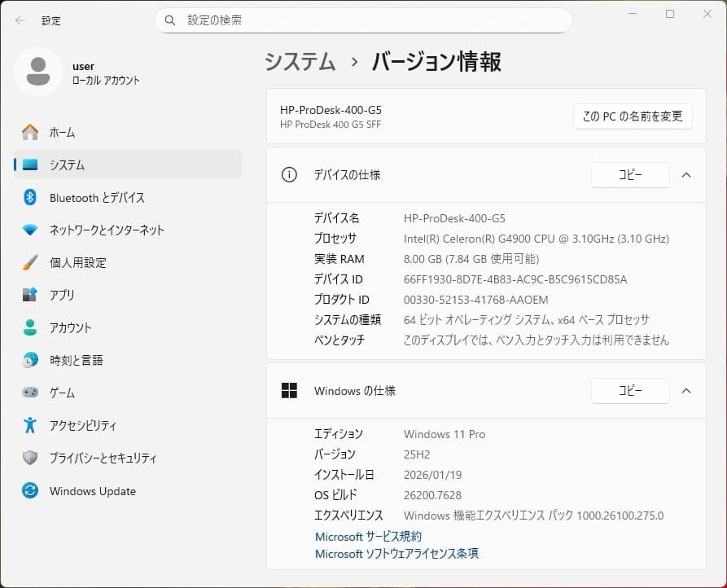Copy the device specifications with コピー button
727x588 pixels.
629,174
